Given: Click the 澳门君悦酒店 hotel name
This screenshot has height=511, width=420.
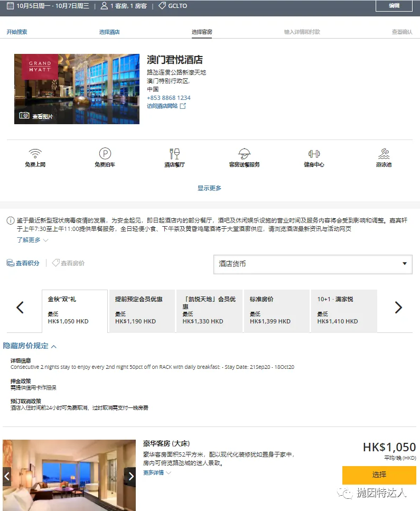Looking at the screenshot, I should (175, 60).
